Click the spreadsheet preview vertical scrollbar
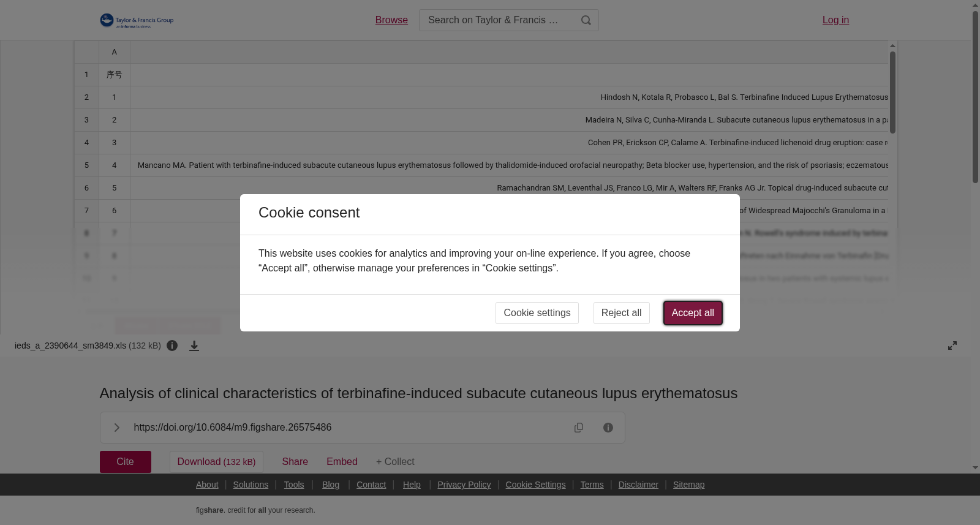 [x=892, y=93]
